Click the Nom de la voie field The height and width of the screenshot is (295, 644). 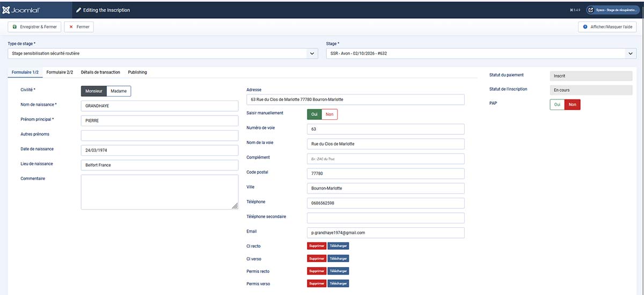pos(385,144)
